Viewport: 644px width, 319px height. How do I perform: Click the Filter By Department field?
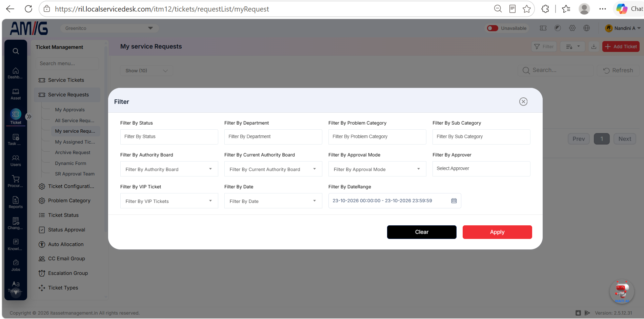click(x=273, y=137)
